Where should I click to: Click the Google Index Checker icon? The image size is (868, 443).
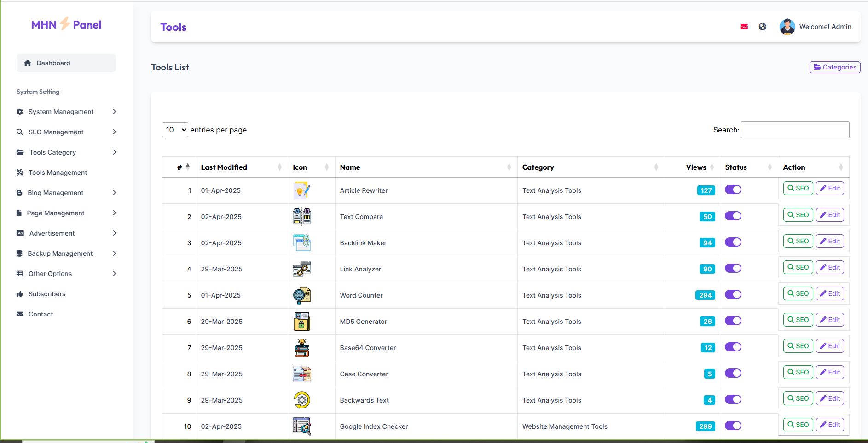tap(301, 426)
